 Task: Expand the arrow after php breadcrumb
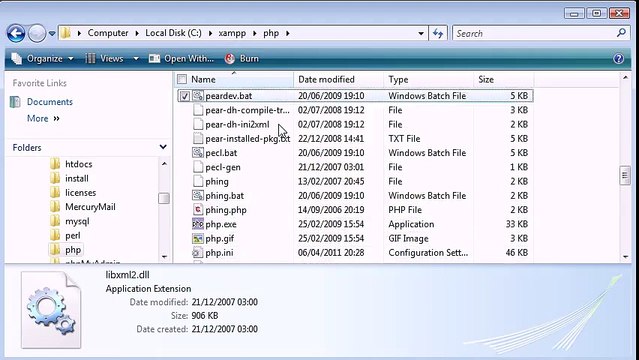(x=288, y=33)
